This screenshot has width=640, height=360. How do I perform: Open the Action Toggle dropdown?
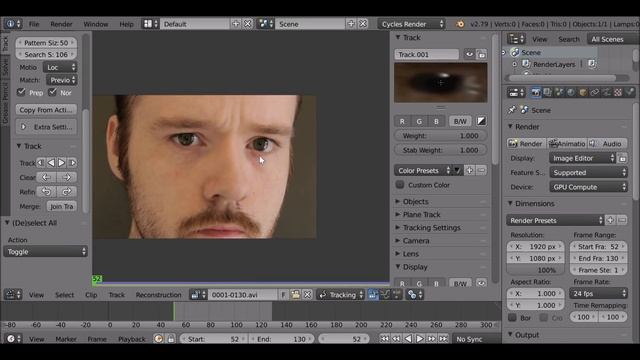[x=46, y=252]
